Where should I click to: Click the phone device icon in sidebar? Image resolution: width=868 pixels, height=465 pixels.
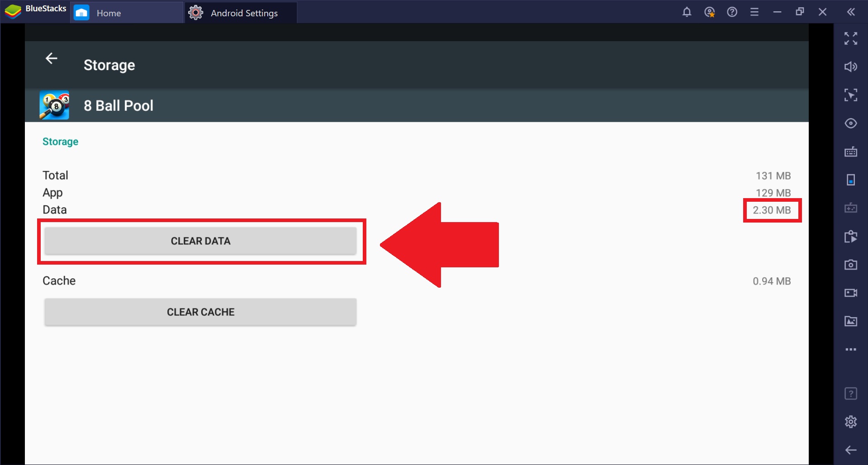coord(851,180)
